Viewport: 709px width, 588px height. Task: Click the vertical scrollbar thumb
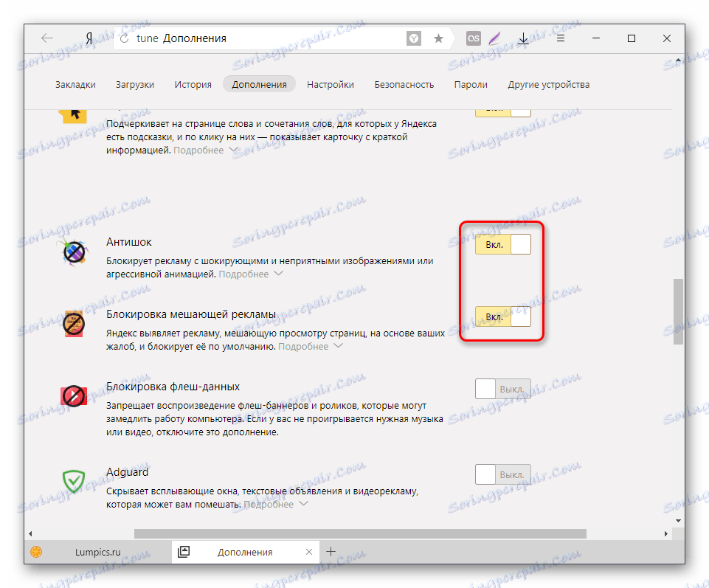click(x=678, y=311)
